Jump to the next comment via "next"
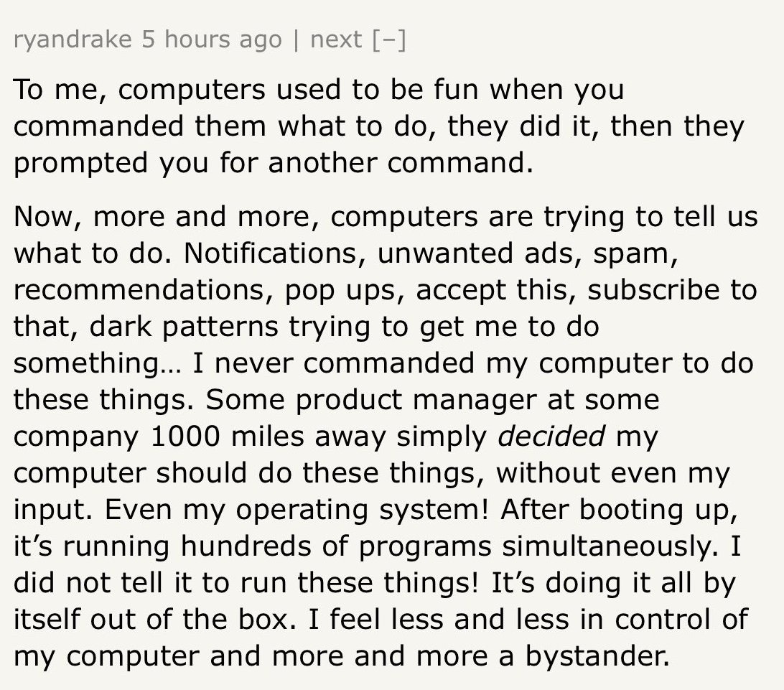 333,40
